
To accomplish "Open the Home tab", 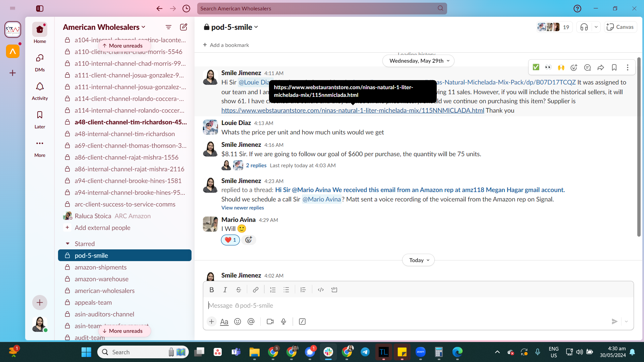I will tap(40, 33).
